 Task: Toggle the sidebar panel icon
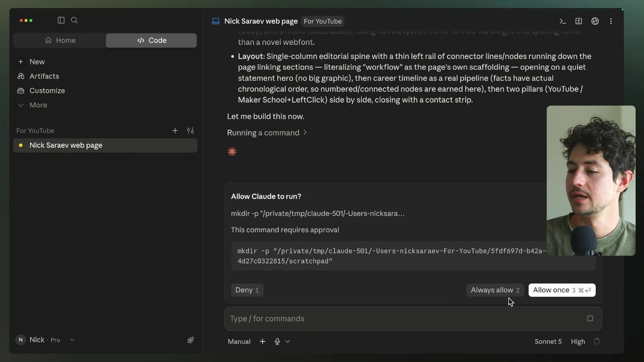(61, 20)
